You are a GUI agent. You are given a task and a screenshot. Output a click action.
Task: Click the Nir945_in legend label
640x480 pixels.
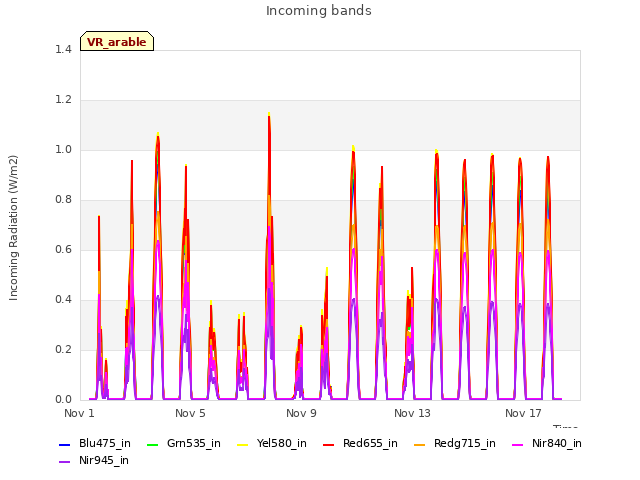(x=104, y=461)
